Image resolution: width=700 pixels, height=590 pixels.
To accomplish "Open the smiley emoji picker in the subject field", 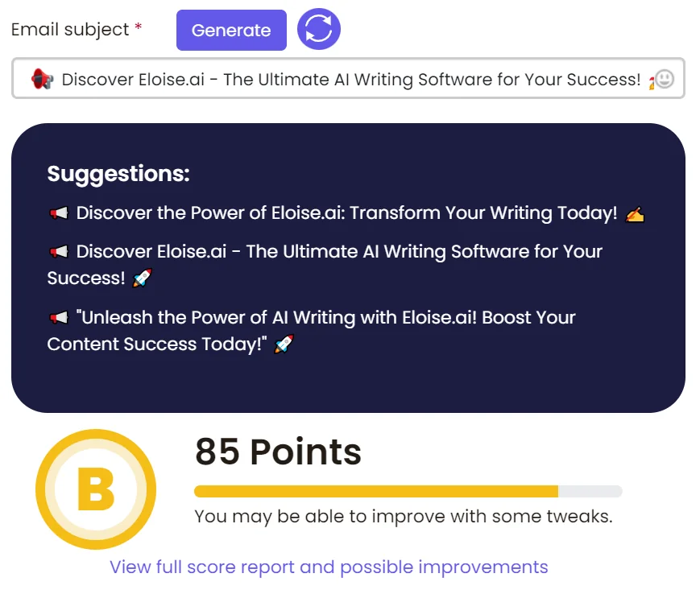I will pyautogui.click(x=666, y=79).
